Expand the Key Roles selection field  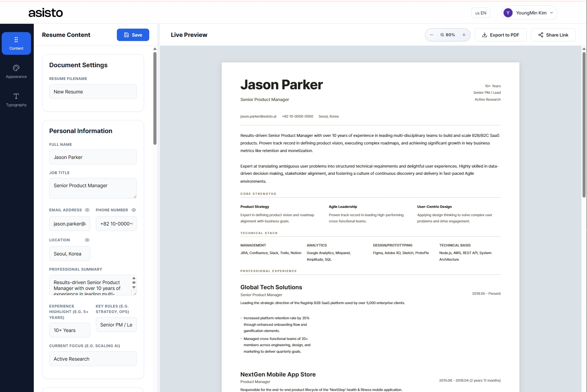click(x=116, y=324)
